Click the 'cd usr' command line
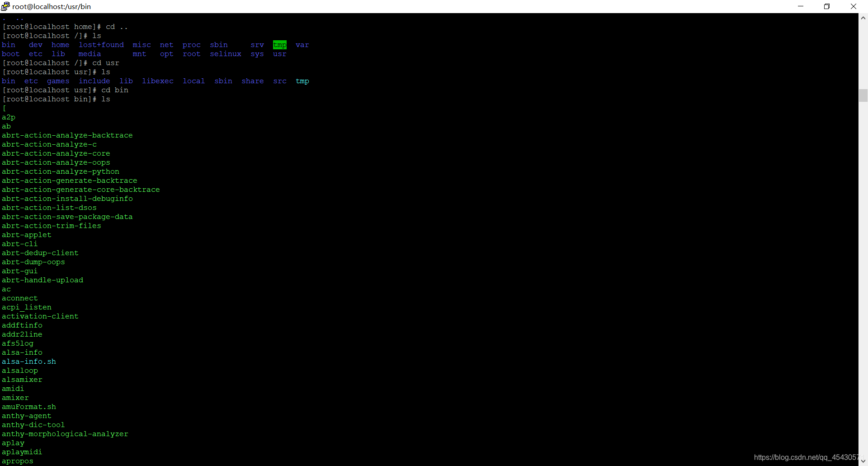 [x=61, y=63]
